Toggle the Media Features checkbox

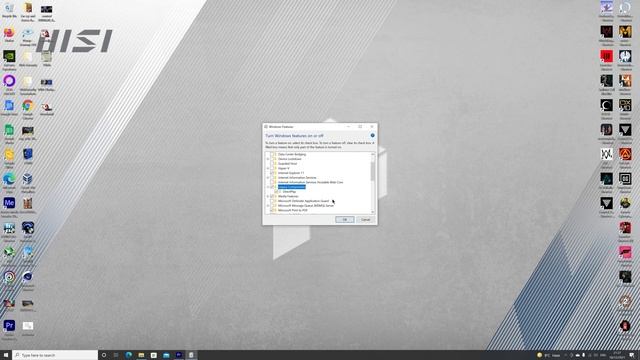[272, 196]
